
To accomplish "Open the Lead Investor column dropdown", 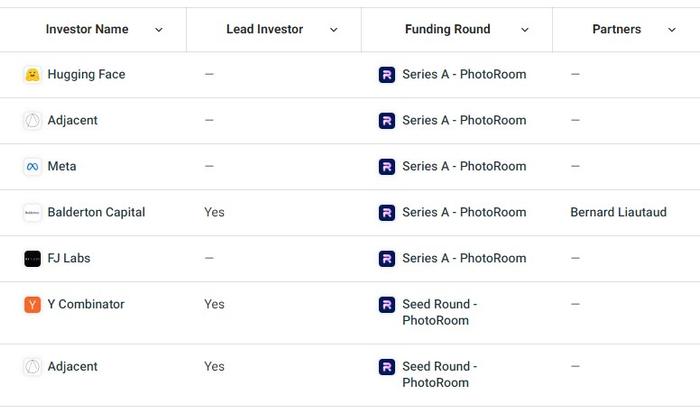I will point(333,30).
